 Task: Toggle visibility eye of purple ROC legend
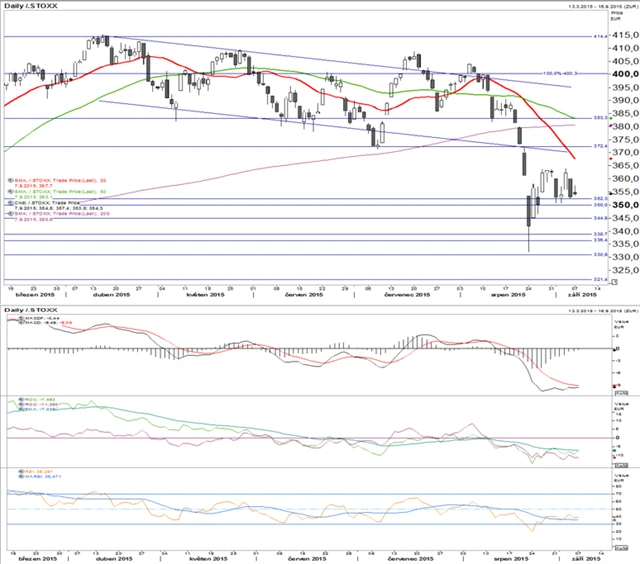(22, 404)
